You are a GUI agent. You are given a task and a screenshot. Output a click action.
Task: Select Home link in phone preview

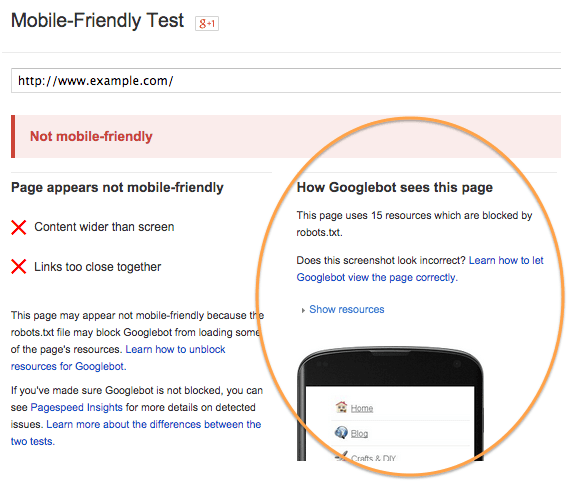coord(362,408)
